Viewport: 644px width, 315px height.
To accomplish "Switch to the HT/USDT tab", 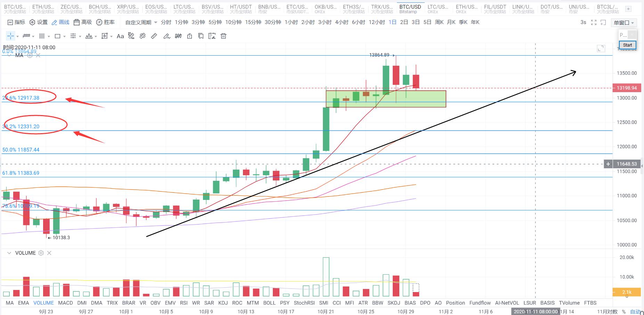I will click(x=241, y=9).
